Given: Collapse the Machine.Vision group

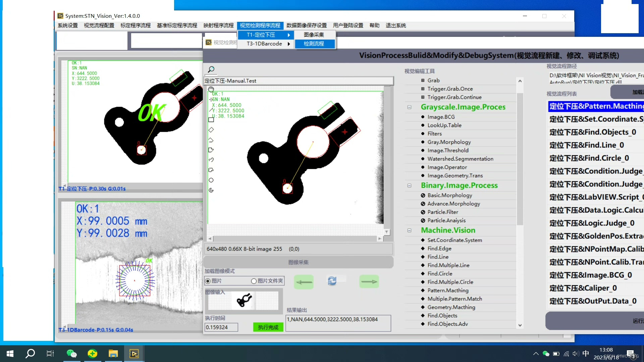Looking at the screenshot, I should (410, 231).
